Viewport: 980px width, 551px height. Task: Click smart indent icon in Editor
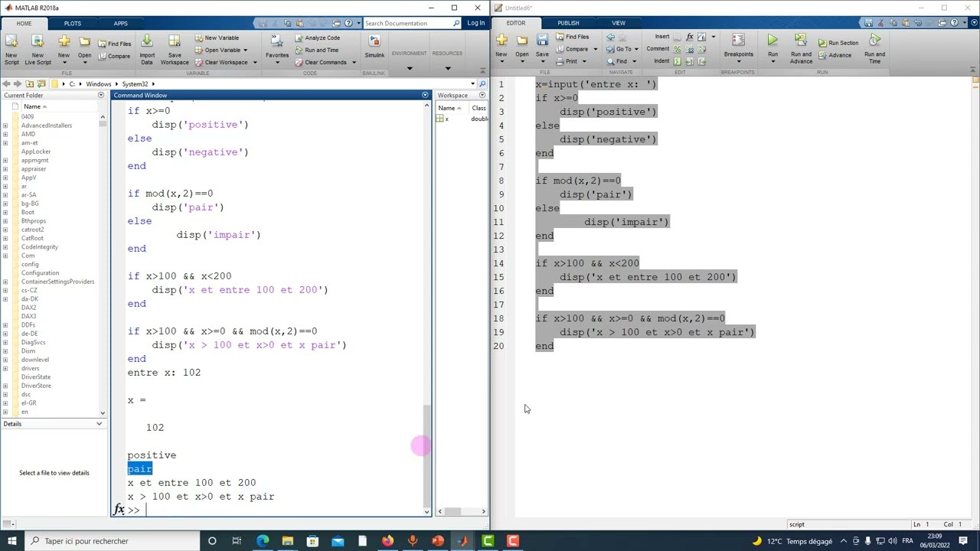[677, 61]
